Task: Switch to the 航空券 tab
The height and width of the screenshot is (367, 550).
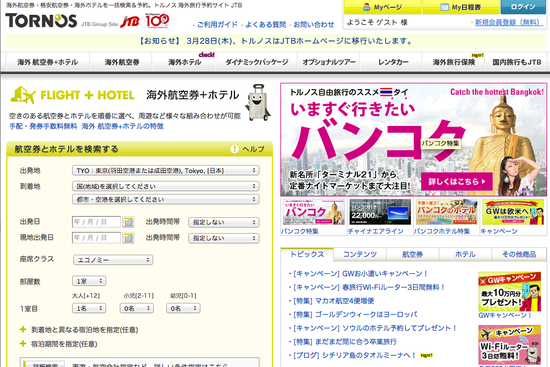Action: click(x=412, y=254)
